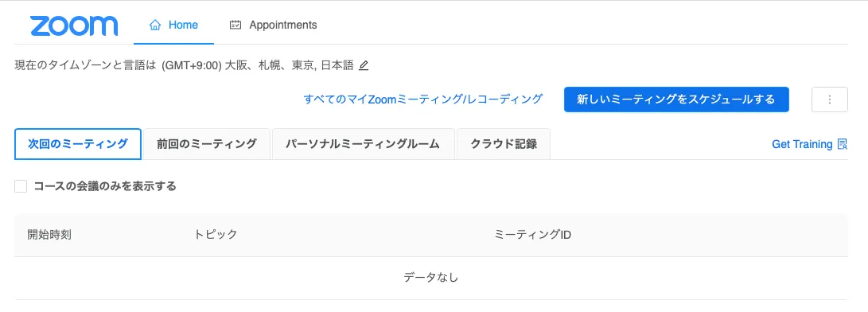Click the house icon beside Home
The height and width of the screenshot is (312, 868).
tap(156, 25)
